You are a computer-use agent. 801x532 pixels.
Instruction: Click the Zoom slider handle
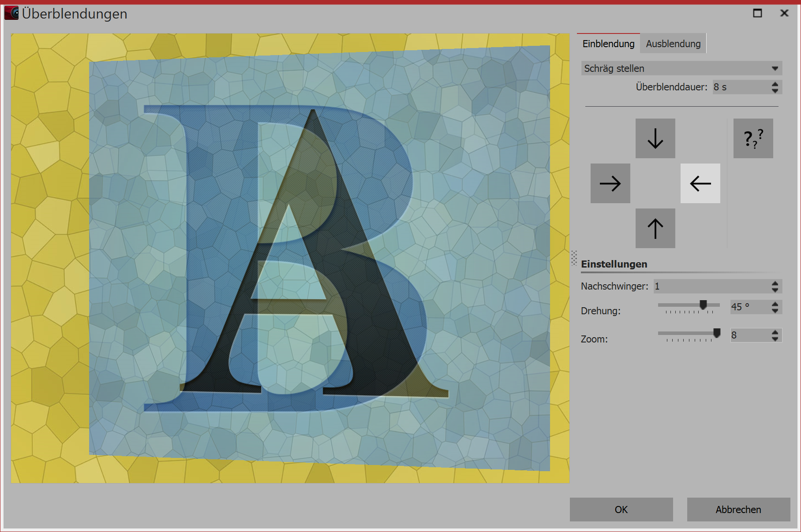tap(717, 333)
